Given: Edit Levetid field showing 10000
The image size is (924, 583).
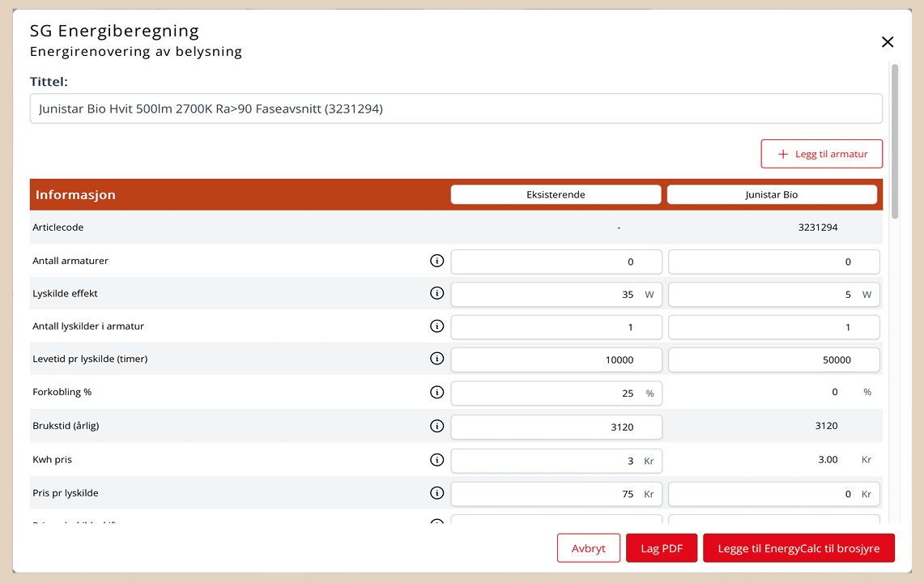Looking at the screenshot, I should [556, 360].
